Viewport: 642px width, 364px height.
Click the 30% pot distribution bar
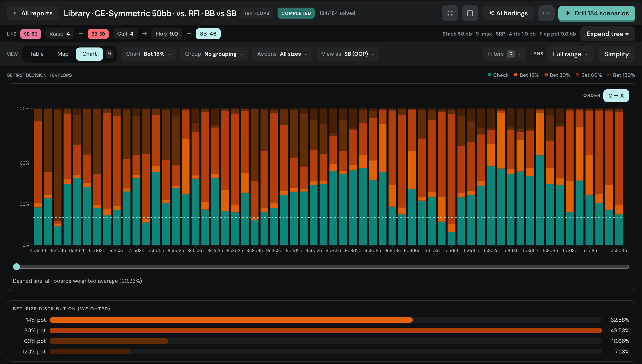325,331
